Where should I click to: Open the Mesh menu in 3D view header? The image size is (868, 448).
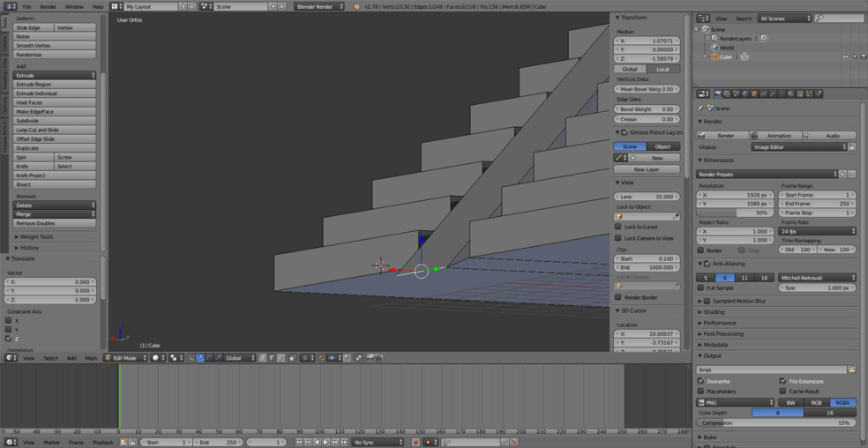[x=91, y=358]
